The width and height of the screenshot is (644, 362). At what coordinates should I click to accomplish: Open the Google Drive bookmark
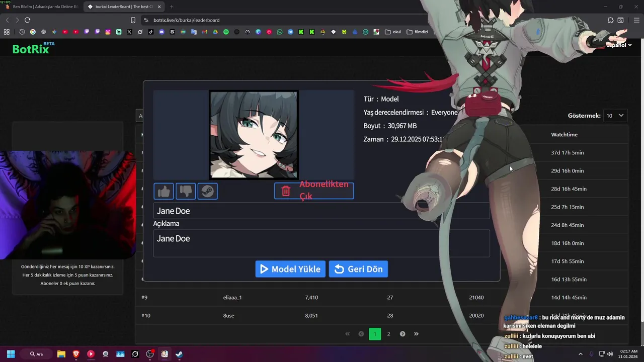point(215,32)
